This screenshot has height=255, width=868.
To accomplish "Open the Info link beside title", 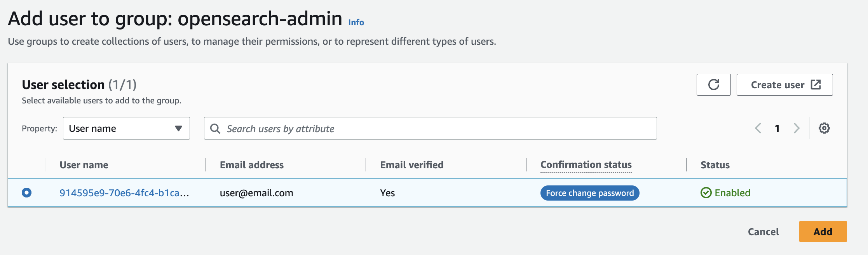I will [x=356, y=23].
